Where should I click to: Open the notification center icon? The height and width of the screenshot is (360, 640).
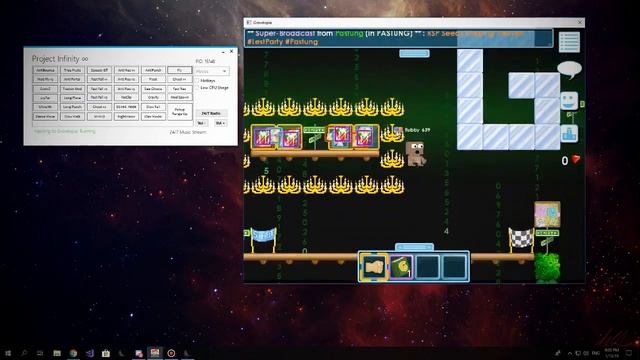click(629, 353)
